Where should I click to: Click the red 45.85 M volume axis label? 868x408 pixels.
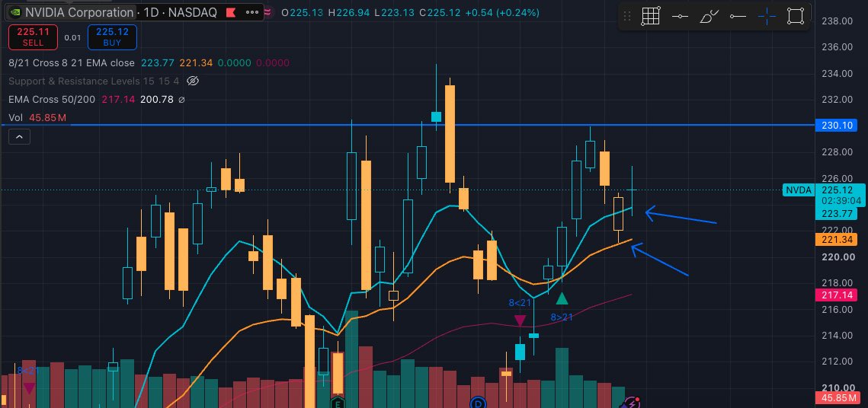[838, 399]
